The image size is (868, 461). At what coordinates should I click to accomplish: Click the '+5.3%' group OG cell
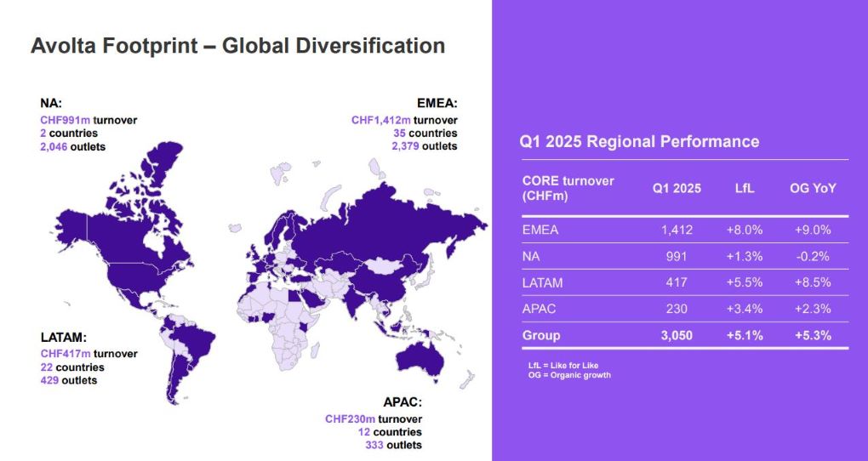tap(813, 335)
